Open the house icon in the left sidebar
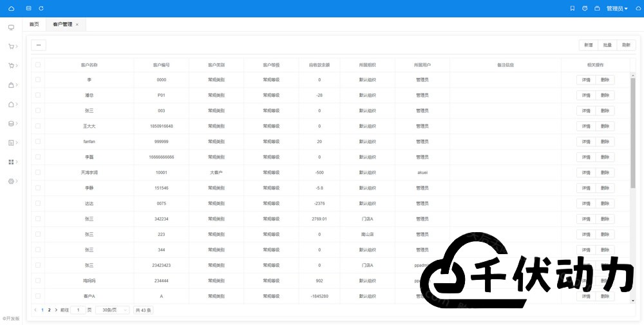Screen dimensions: 644x325 point(11,104)
